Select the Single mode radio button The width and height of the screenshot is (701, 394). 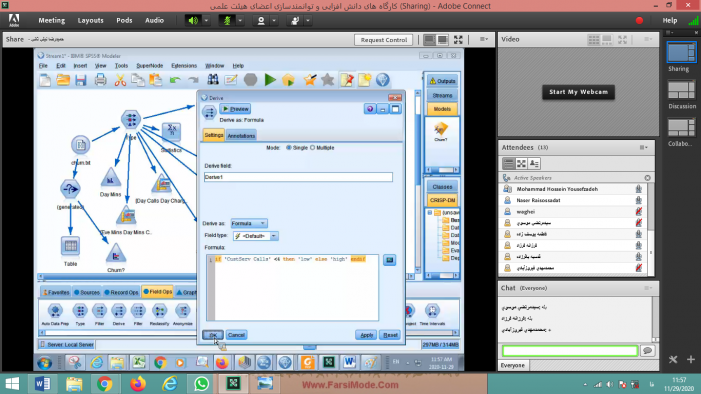[x=289, y=148]
